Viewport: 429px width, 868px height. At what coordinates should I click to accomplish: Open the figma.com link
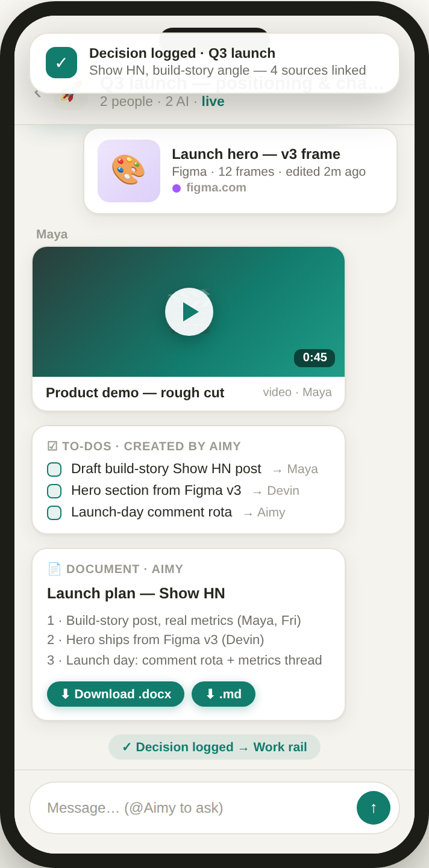(x=216, y=188)
